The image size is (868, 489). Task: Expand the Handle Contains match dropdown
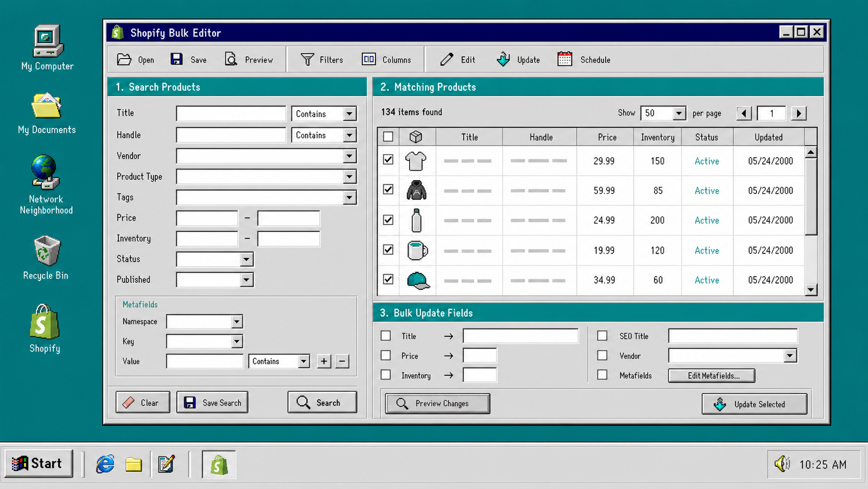pos(323,135)
